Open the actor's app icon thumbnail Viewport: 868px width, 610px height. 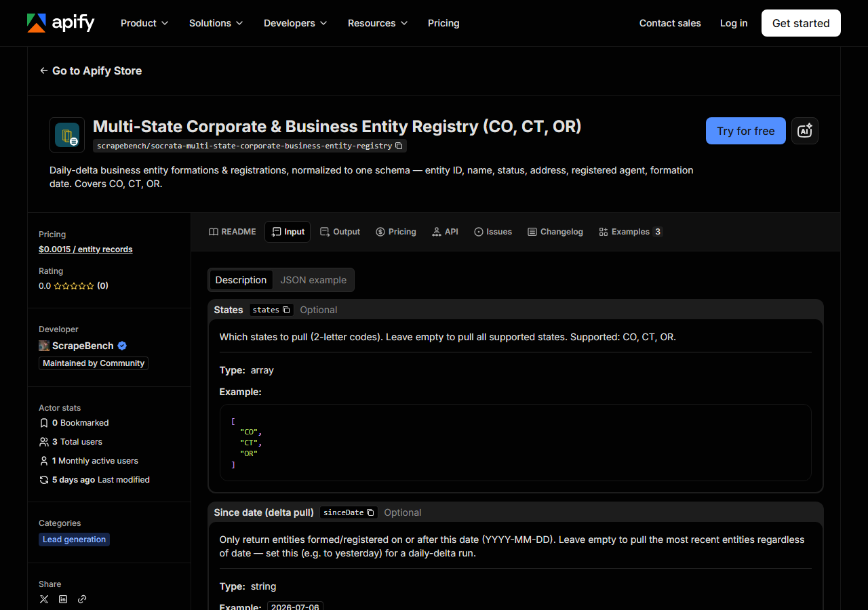(x=67, y=135)
